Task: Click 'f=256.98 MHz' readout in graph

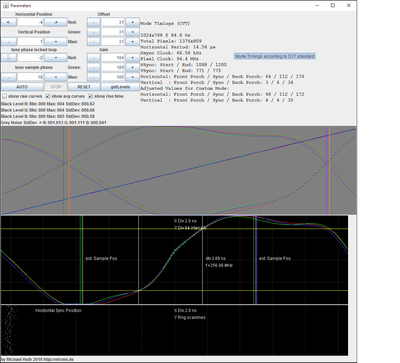Action: coord(219,266)
